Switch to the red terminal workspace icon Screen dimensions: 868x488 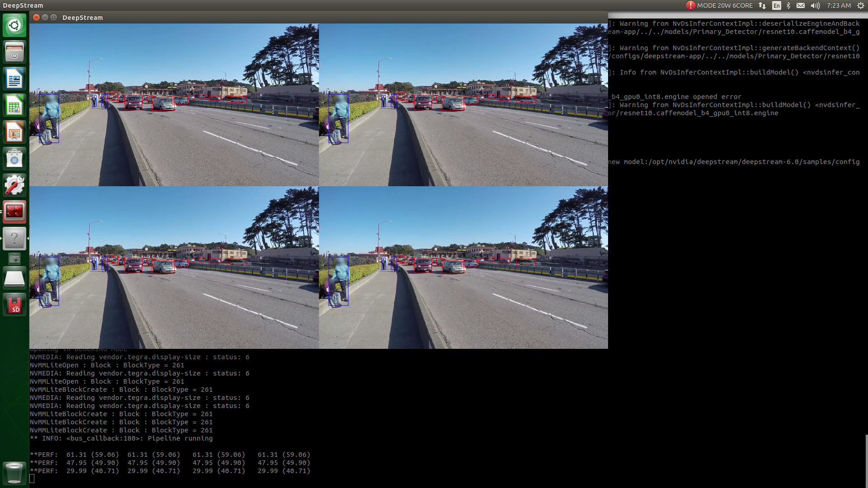pos(14,211)
